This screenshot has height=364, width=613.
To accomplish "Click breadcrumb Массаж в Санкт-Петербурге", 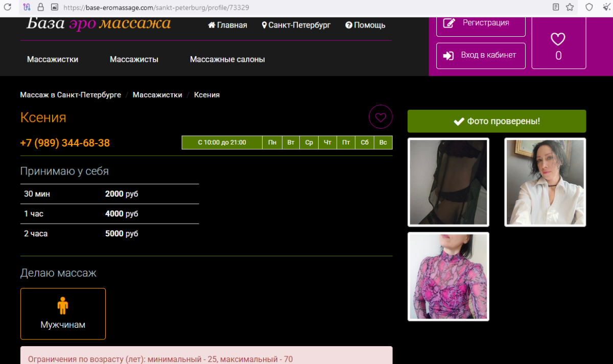I will tap(70, 95).
